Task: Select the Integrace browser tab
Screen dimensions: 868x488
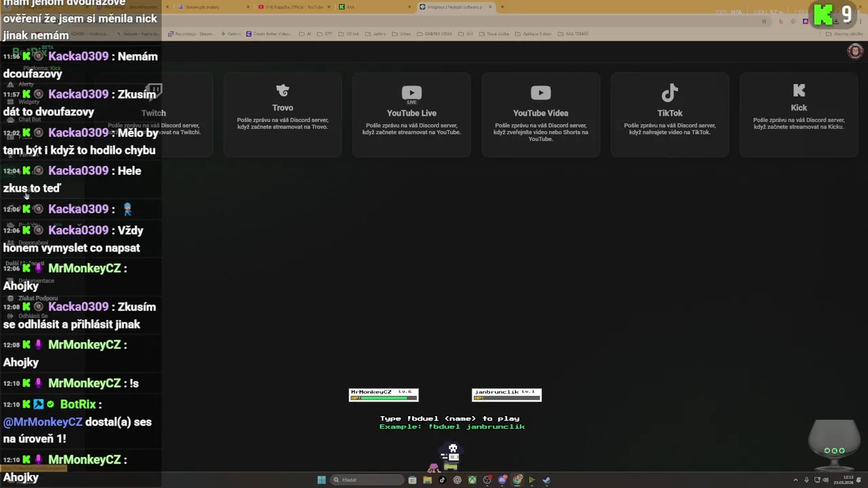Action: pos(456,7)
